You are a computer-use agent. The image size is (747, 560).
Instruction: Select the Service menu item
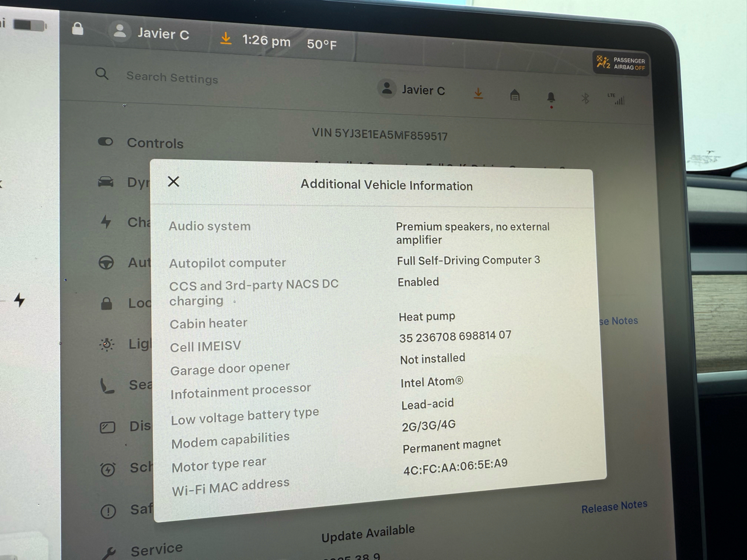pos(156,549)
